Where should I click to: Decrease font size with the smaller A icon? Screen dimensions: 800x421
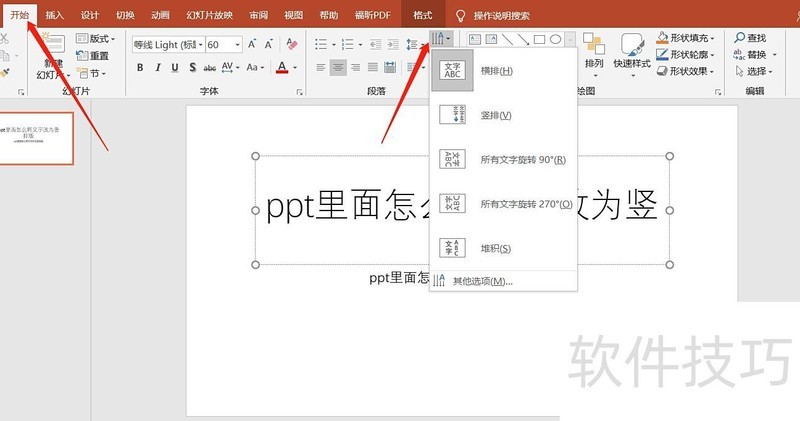click(268, 44)
